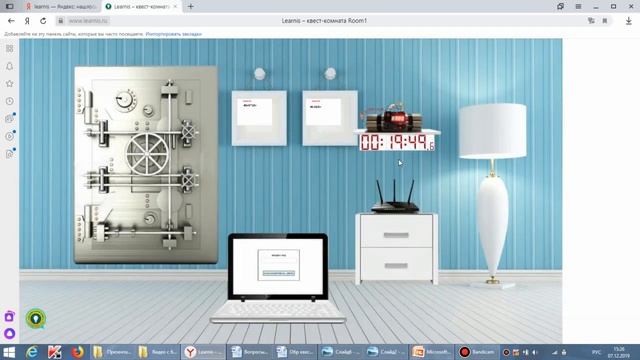Click the submit button on laptop screen
This screenshot has height=360, width=640.
(x=279, y=273)
